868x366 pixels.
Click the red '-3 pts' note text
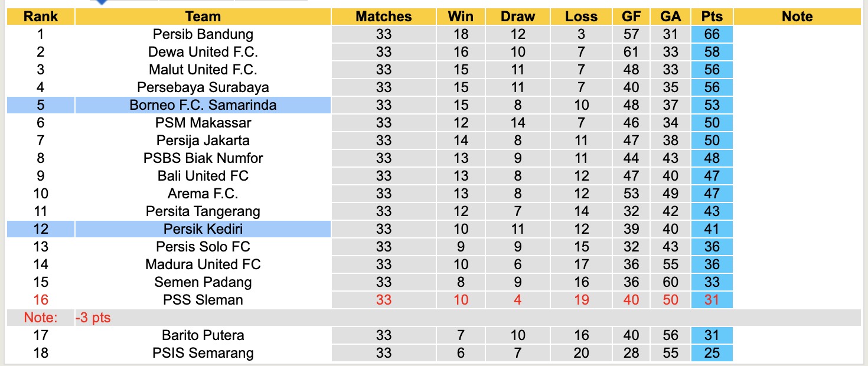tap(93, 318)
